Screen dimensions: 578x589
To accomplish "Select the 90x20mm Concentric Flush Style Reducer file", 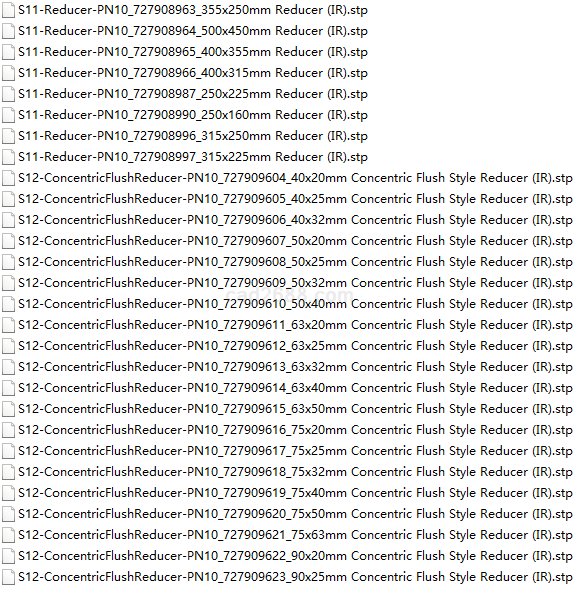I will pos(296,556).
